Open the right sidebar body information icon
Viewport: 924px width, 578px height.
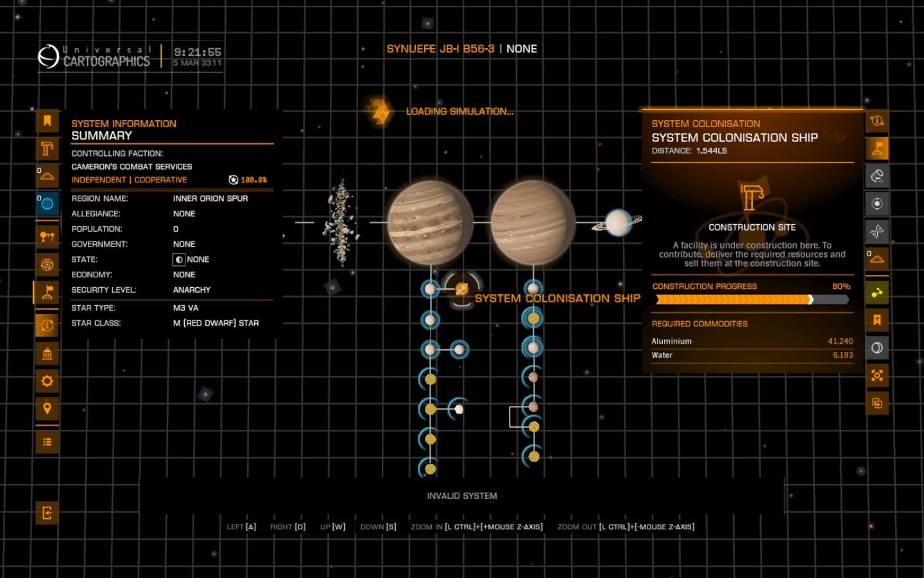click(877, 121)
